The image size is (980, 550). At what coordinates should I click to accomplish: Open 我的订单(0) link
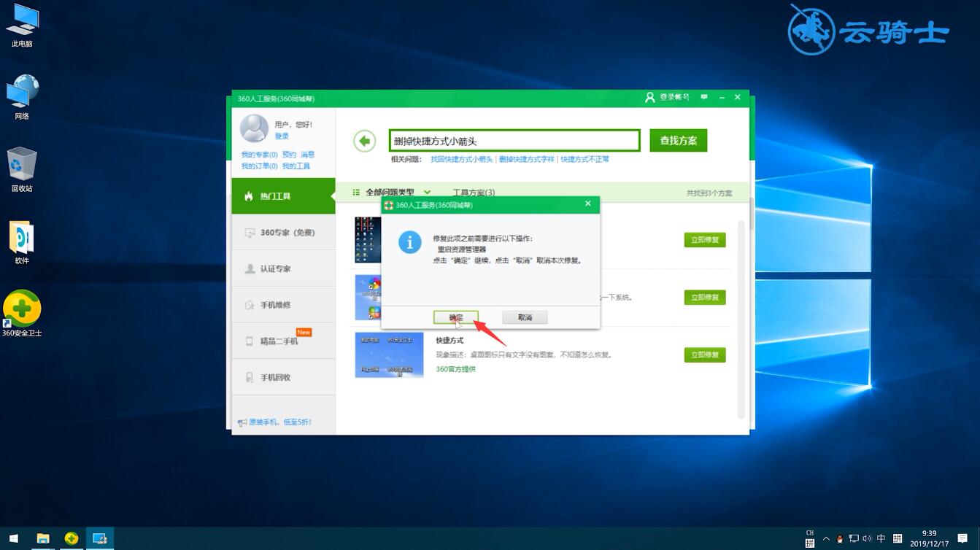260,166
